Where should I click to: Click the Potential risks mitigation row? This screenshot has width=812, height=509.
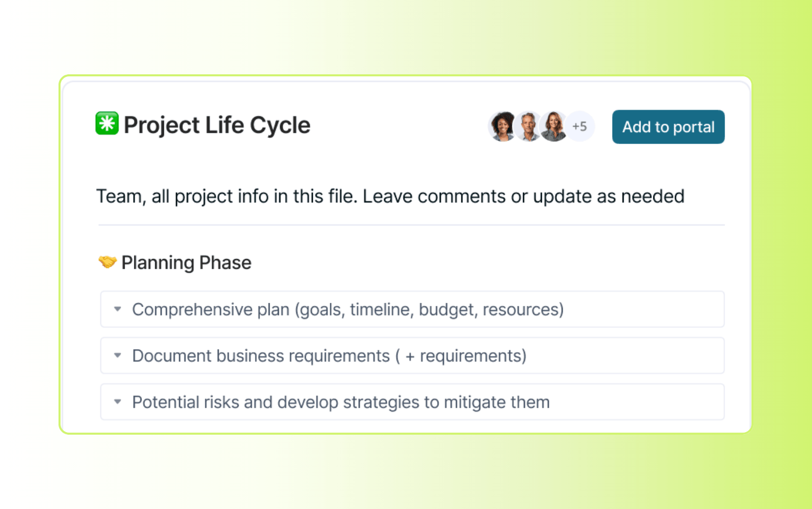click(x=341, y=402)
